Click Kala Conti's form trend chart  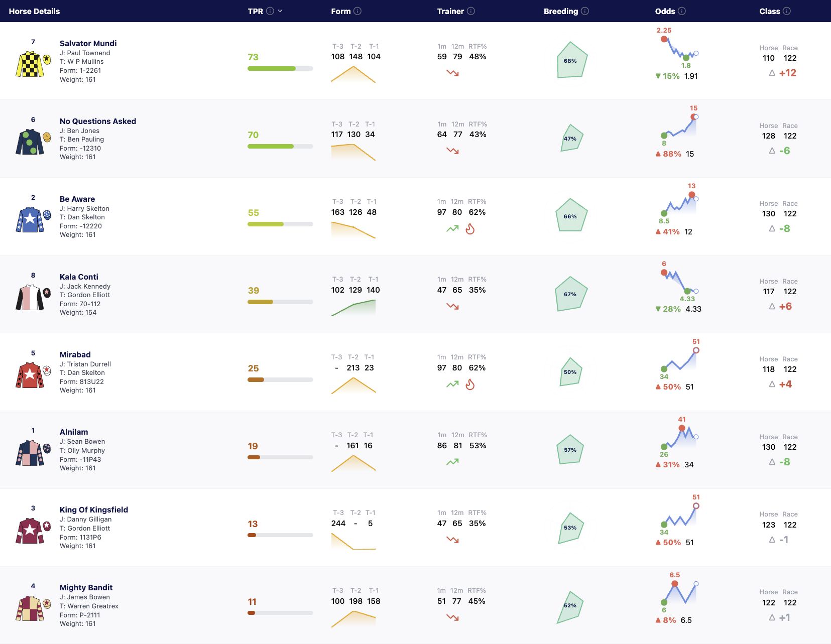pos(353,308)
